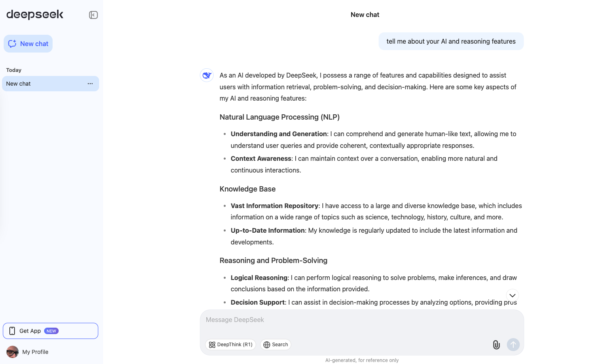
Task: Click the DeepSeek whale avatar beside response
Action: point(207,75)
